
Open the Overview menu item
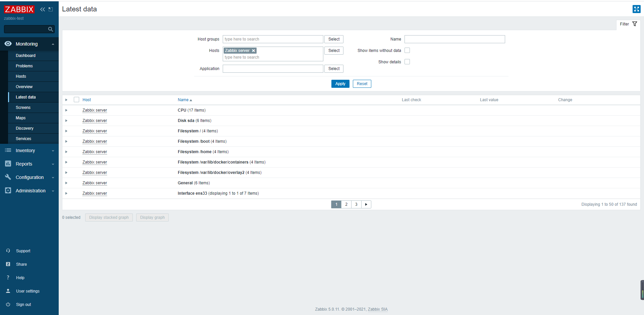click(x=33, y=87)
